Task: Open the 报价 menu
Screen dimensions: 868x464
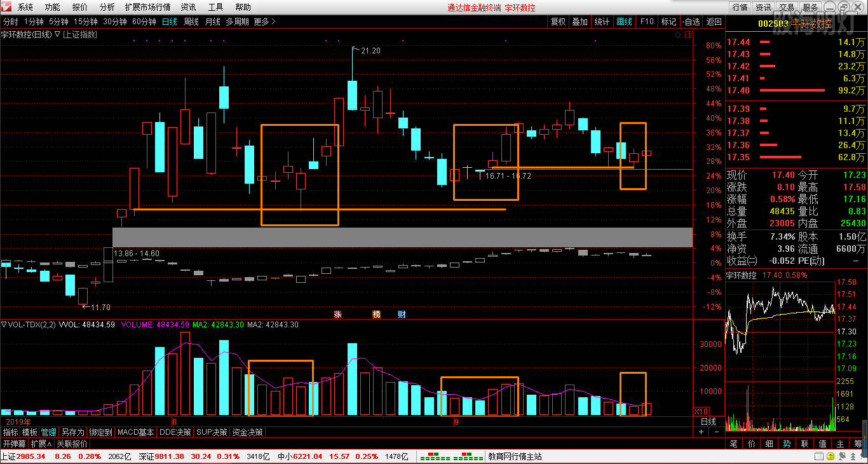Action: point(80,8)
